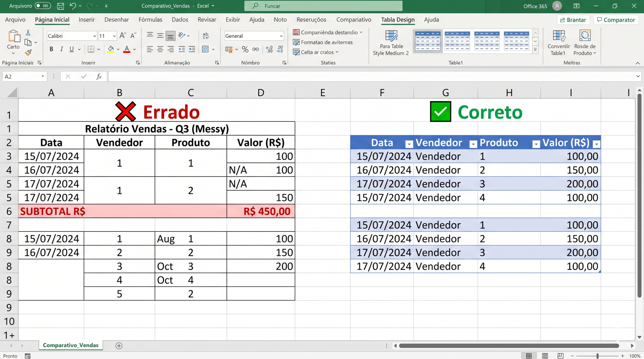The width and height of the screenshot is (644, 359).
Task: Click the Borders icon
Action: pyautogui.click(x=91, y=49)
